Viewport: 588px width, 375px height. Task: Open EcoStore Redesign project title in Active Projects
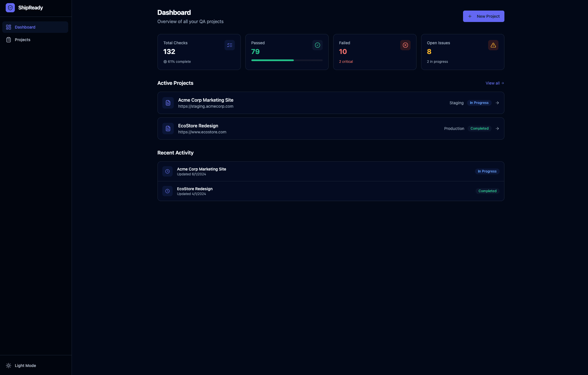coord(198,126)
